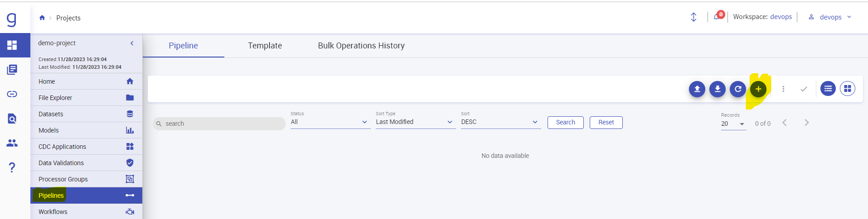Click the refresh pipelines icon

coord(738,89)
